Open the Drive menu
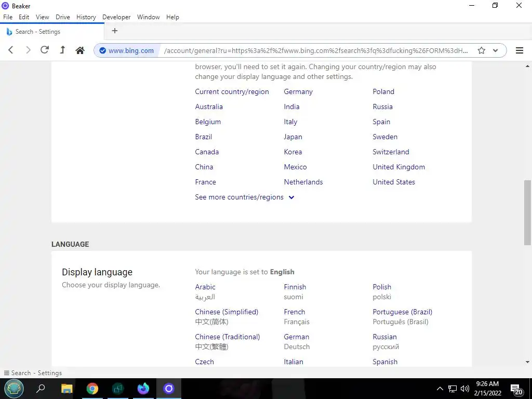This screenshot has width=532, height=399. coord(63,17)
